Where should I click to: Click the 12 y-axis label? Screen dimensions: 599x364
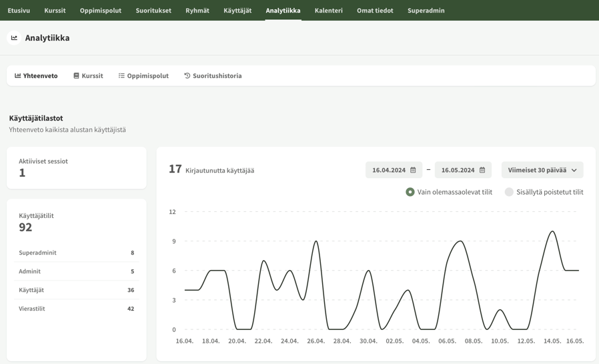click(x=172, y=211)
